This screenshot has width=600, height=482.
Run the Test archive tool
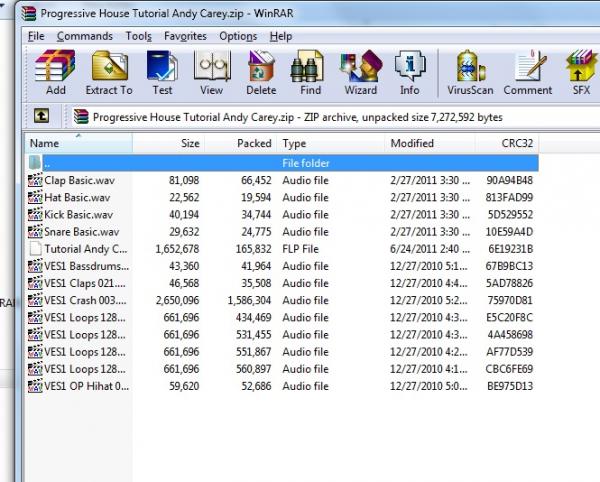162,72
